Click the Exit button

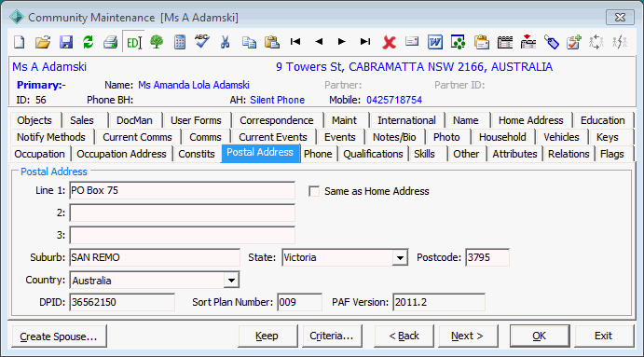604,336
